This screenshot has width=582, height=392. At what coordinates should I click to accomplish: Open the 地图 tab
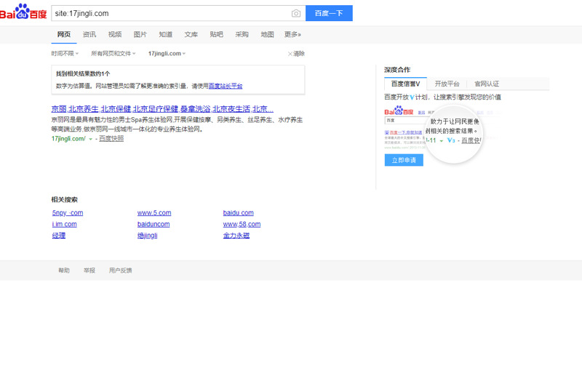267,34
